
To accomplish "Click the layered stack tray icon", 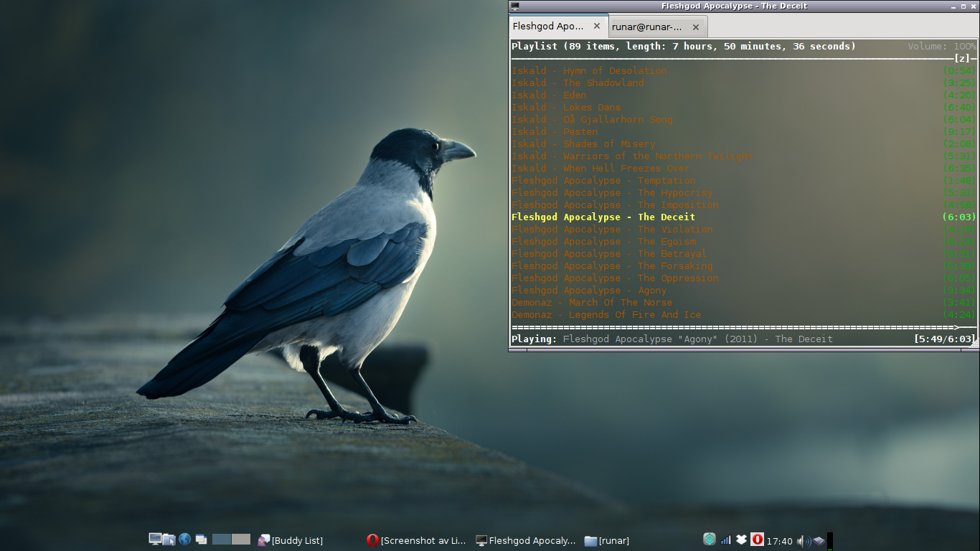I will pyautogui.click(x=819, y=541).
